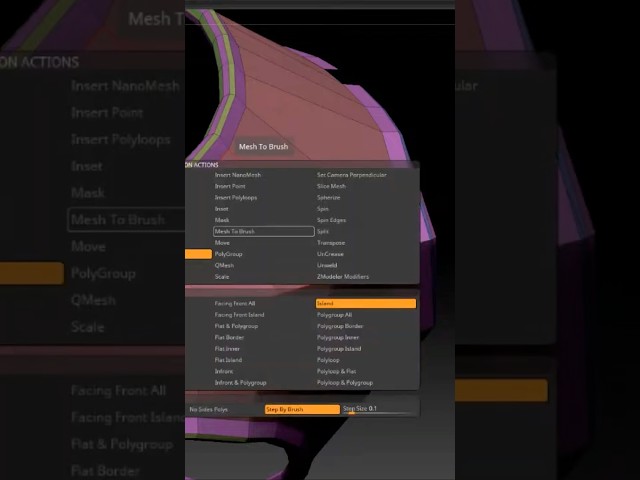Image resolution: width=640 pixels, height=480 pixels.
Task: Select the Flat Inner target
Action: point(227,349)
